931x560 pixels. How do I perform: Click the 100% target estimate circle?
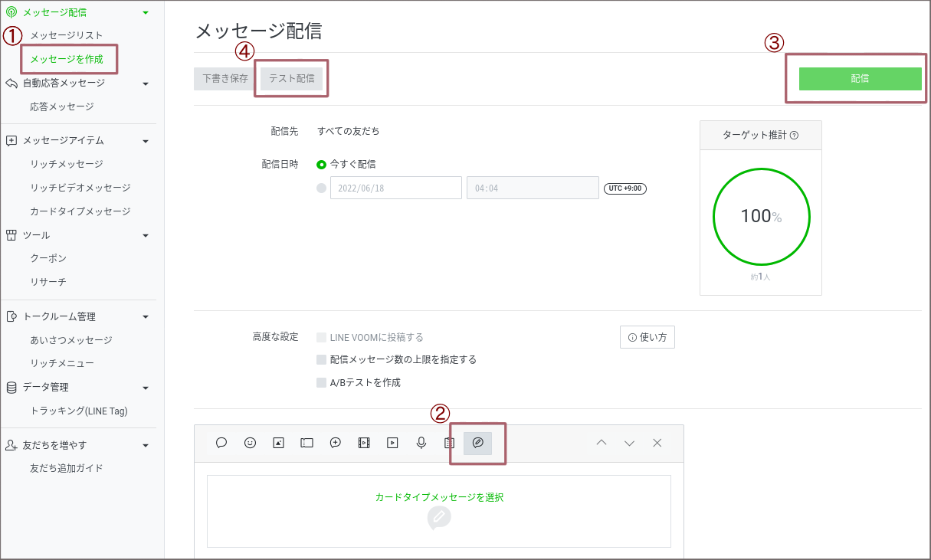[x=761, y=217]
